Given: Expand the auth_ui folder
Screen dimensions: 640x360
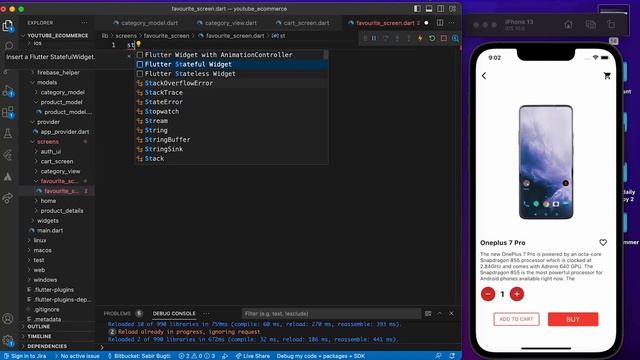Looking at the screenshot, I should tap(51, 151).
